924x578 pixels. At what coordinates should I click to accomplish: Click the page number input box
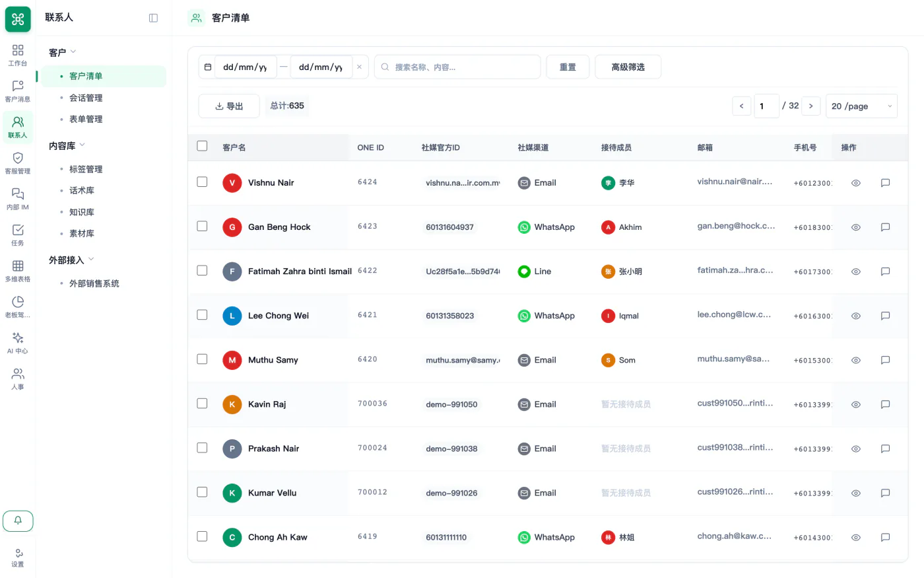pyautogui.click(x=766, y=106)
